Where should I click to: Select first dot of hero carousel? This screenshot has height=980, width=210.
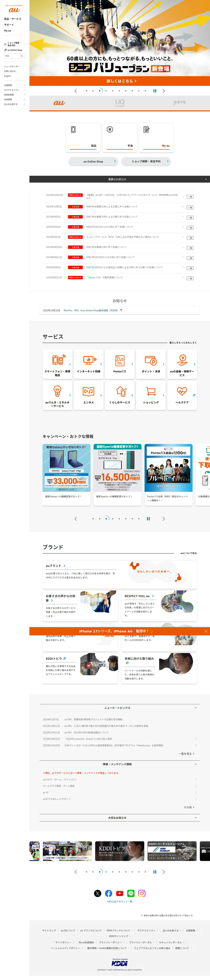(x=87, y=91)
